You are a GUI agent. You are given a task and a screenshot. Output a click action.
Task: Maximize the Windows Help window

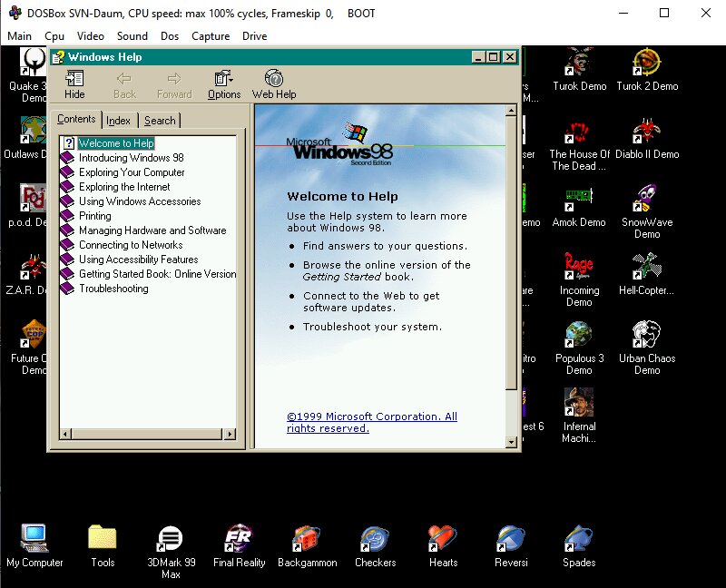[x=494, y=57]
